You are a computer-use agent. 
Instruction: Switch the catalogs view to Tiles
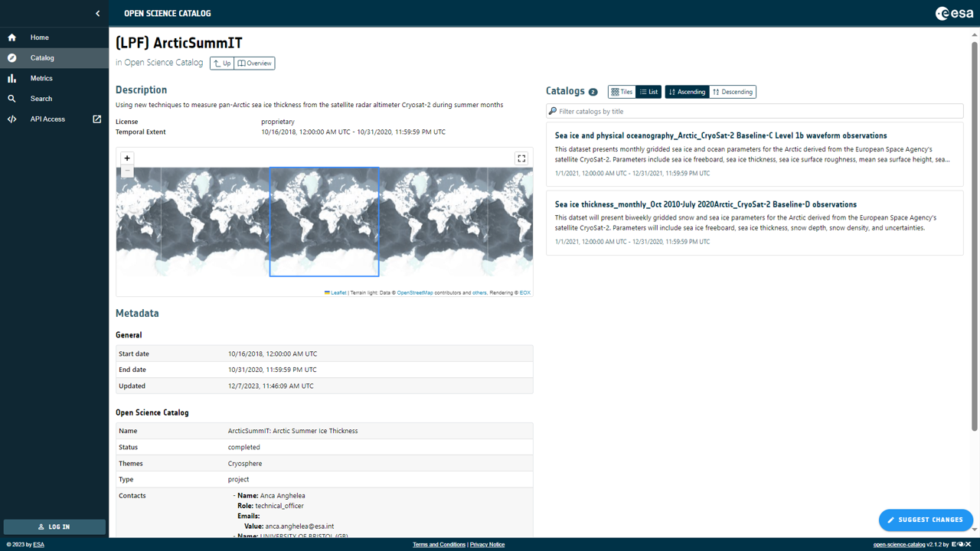(621, 91)
